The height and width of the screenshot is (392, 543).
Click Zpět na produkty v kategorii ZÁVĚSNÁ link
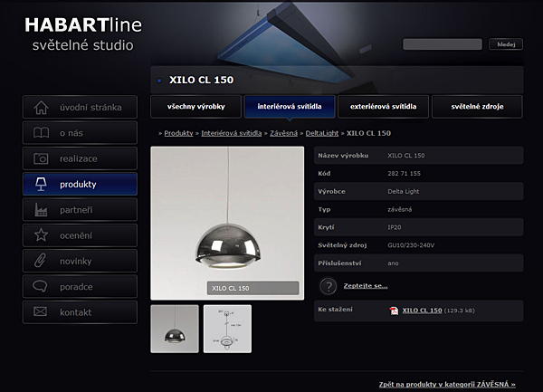[447, 385]
